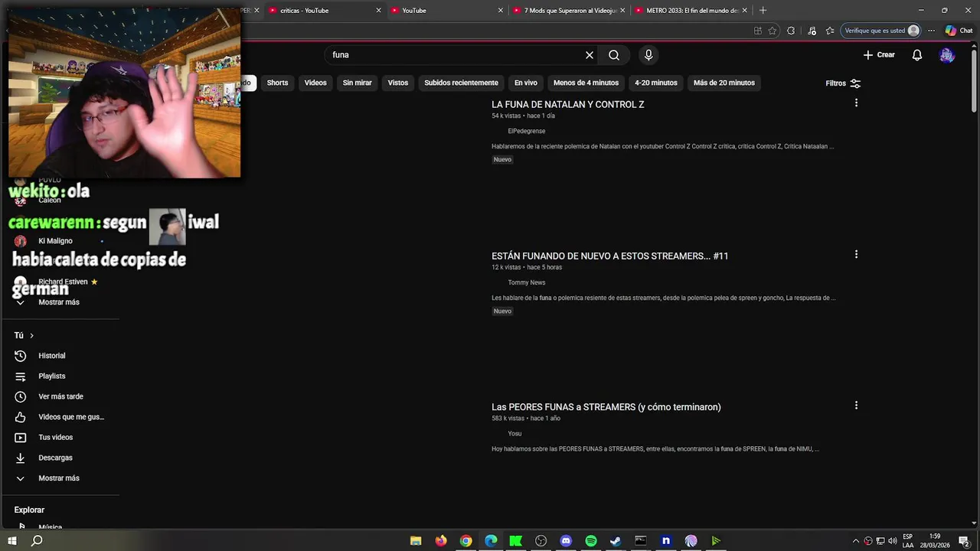Adjust system volume speaker icon
Screen dimensions: 980x551
(893, 541)
